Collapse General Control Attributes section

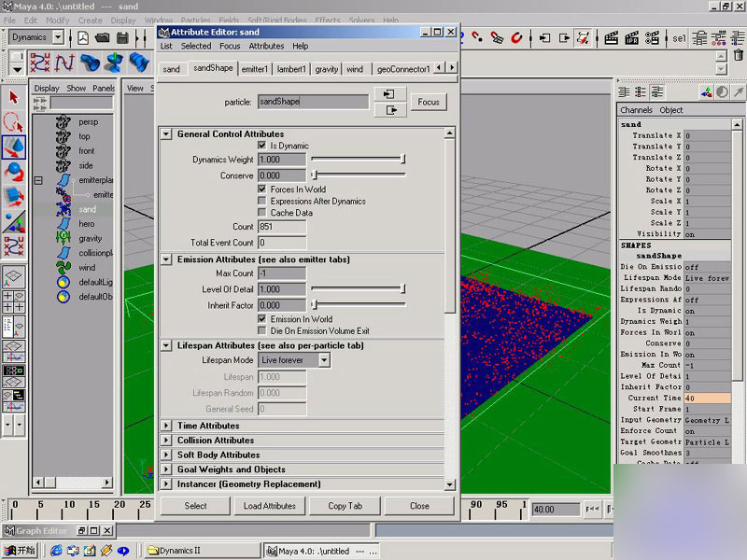click(x=166, y=133)
